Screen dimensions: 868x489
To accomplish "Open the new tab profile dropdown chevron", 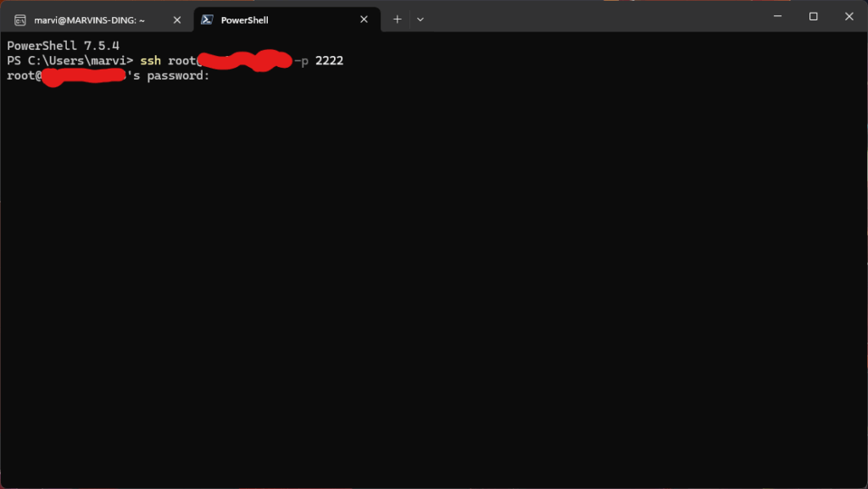I will point(420,19).
